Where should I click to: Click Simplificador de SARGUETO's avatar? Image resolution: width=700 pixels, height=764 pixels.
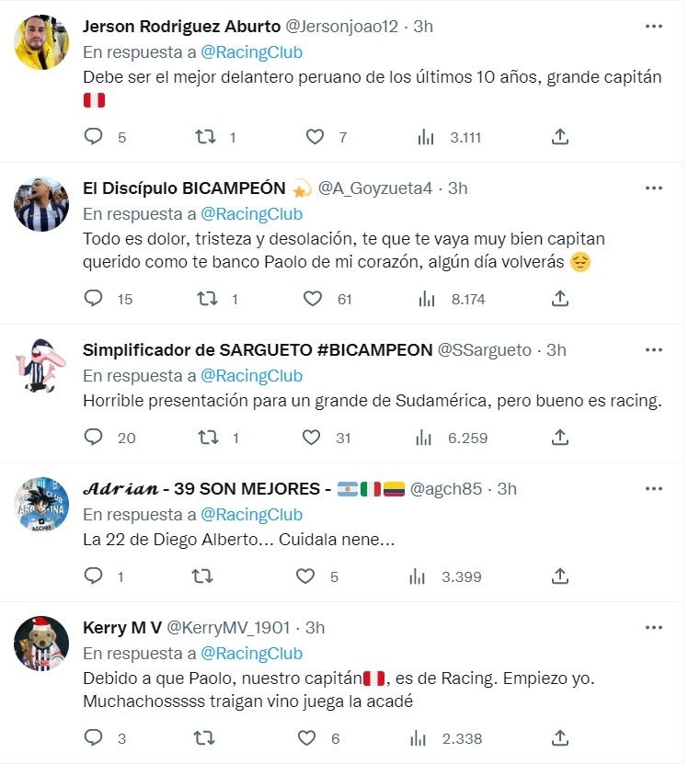(41, 366)
